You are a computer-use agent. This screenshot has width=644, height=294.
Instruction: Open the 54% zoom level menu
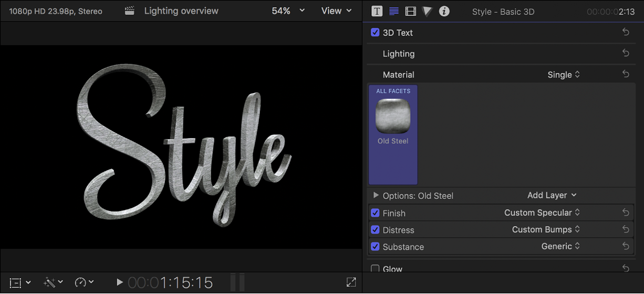(x=287, y=11)
